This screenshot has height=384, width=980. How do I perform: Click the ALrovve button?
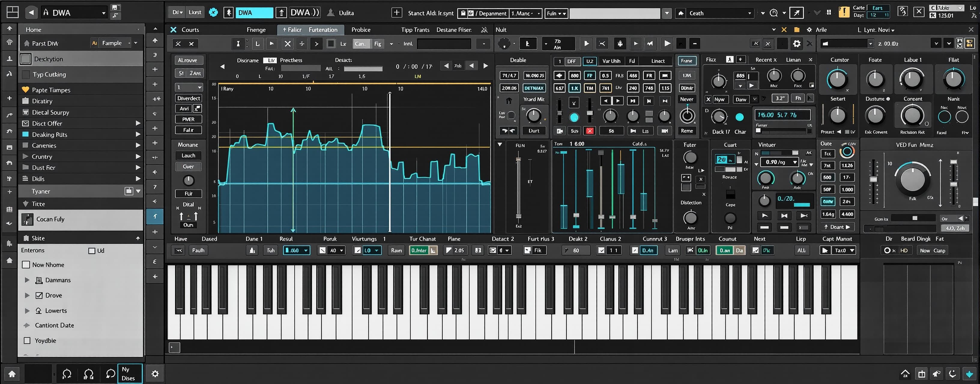pyautogui.click(x=189, y=60)
